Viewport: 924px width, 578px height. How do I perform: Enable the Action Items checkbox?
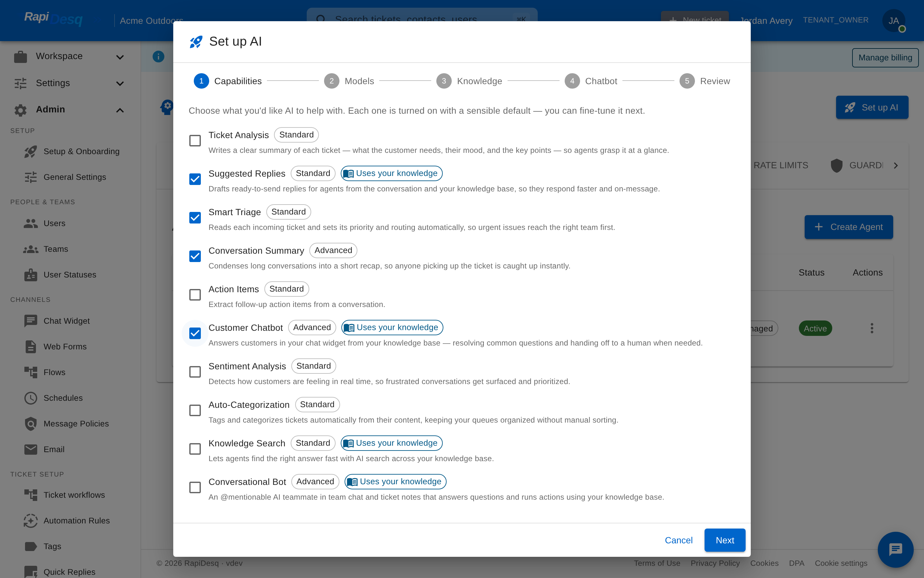pyautogui.click(x=195, y=295)
